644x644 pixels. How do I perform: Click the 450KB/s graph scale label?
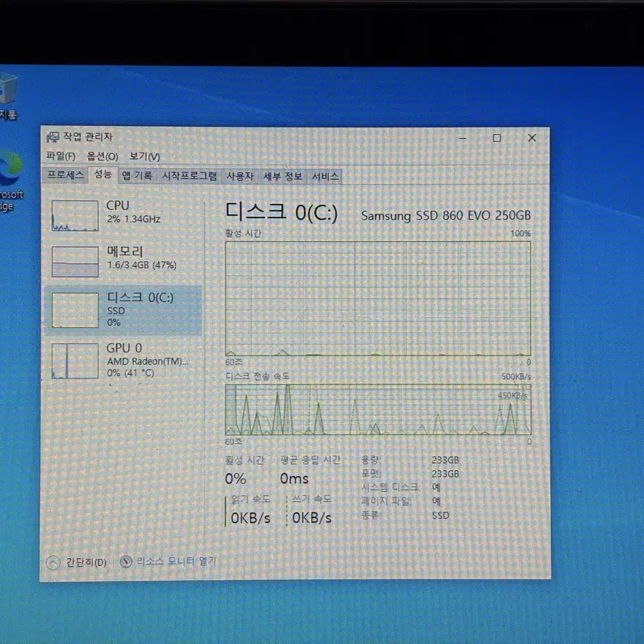point(512,396)
